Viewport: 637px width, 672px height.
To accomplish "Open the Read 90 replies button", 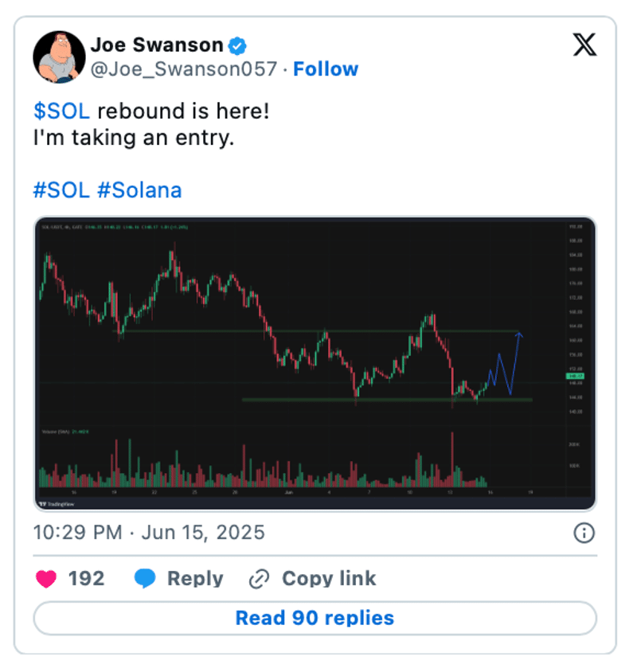I will (315, 618).
